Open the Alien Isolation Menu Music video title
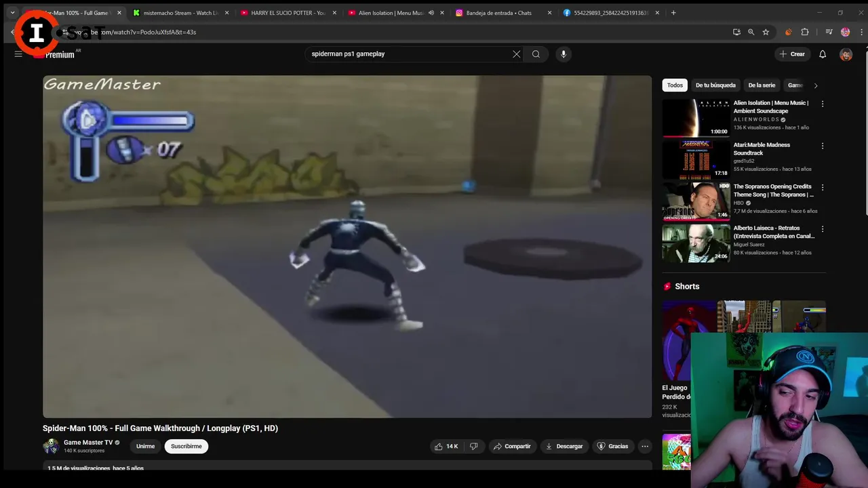Image resolution: width=868 pixels, height=488 pixels. (x=772, y=107)
